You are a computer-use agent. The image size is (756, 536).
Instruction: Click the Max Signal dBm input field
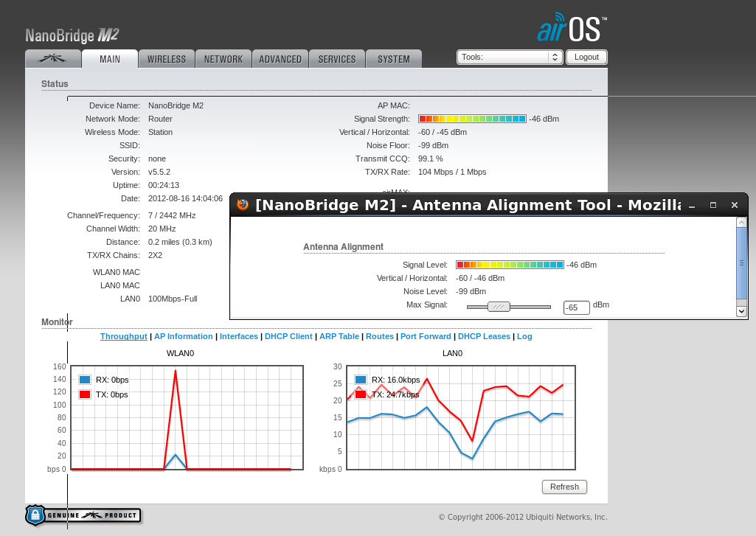[576, 307]
